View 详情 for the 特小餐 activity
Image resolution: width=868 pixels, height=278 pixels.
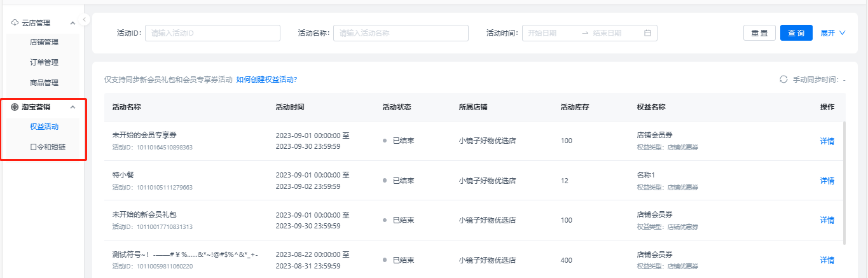827,181
